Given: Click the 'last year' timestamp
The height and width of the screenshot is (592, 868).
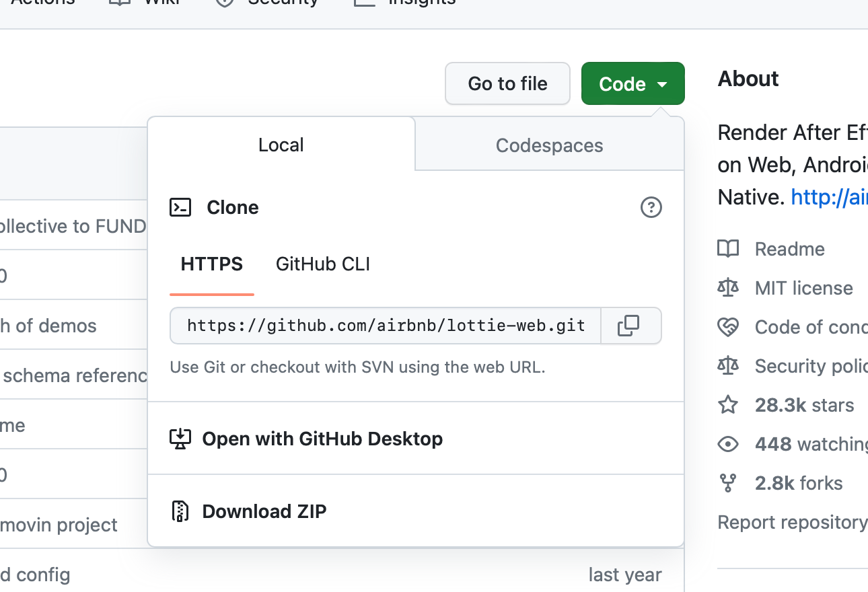Looking at the screenshot, I should (625, 575).
